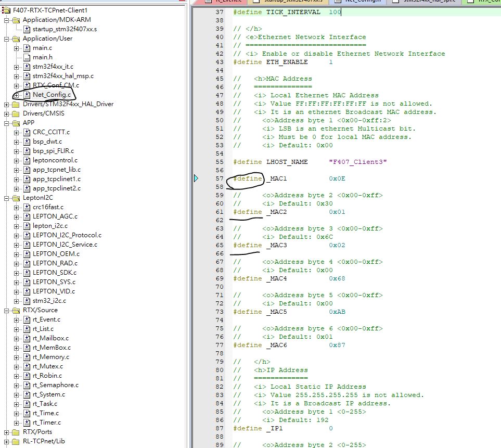Viewport: 501px width, 448px height.
Task: Click the stm32_i2c.c file icon
Action: (27, 301)
